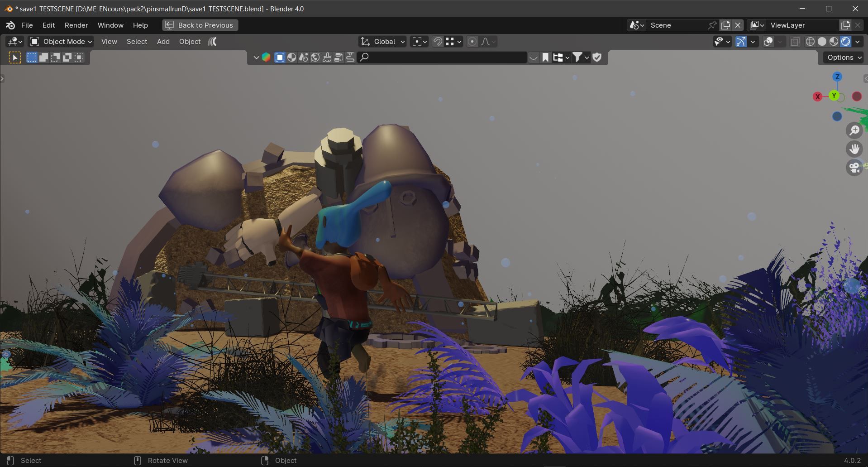Select the Tweak arrow tool icon
This screenshot has width=868, height=467.
[15, 58]
